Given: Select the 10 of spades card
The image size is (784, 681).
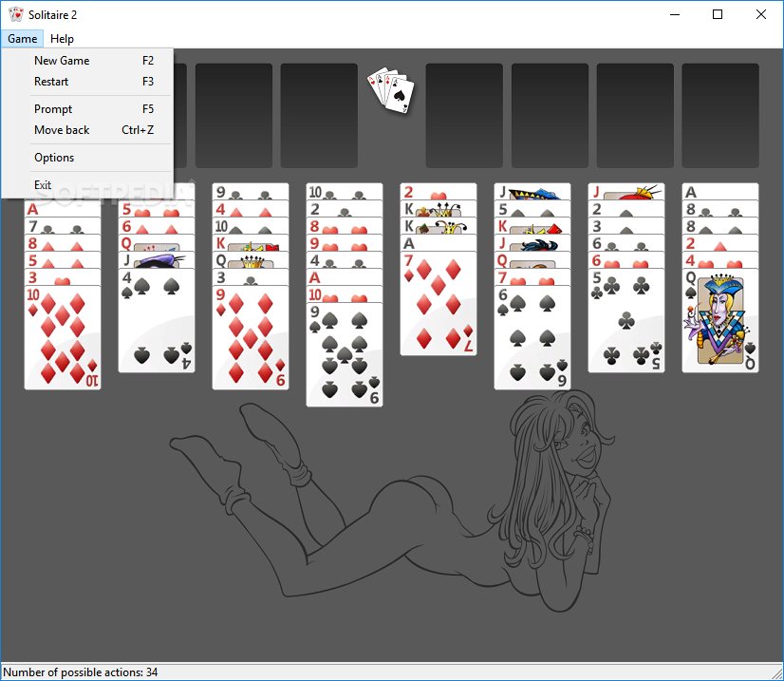Looking at the screenshot, I should click(x=251, y=226).
